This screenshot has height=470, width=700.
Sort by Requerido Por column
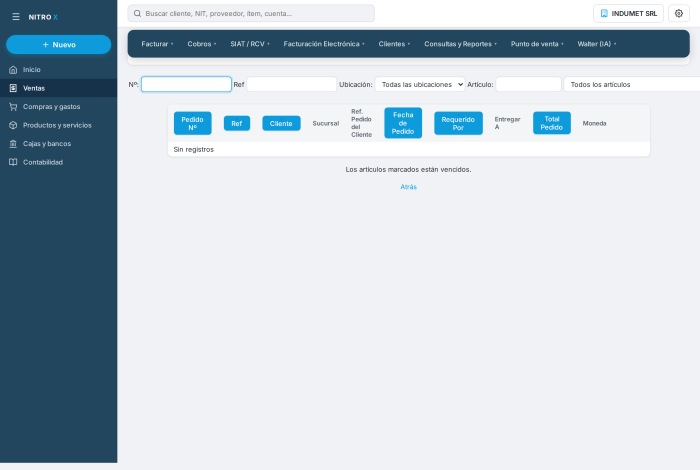pyautogui.click(x=458, y=123)
